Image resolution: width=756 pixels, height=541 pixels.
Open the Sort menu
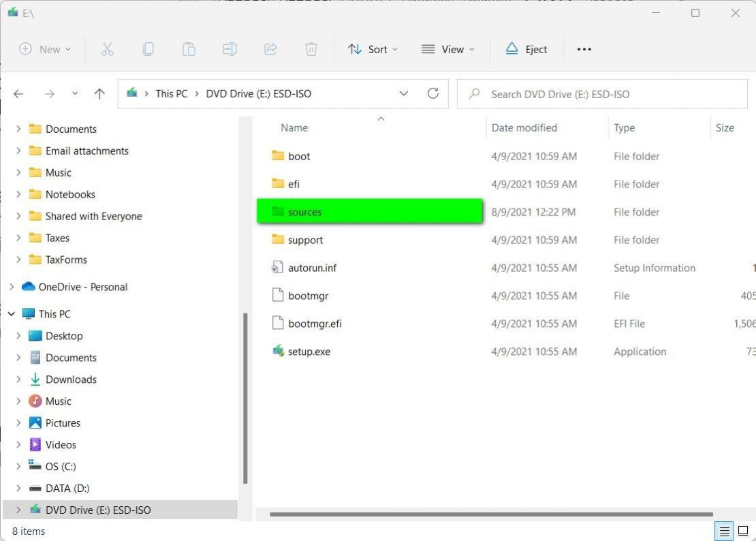(373, 48)
